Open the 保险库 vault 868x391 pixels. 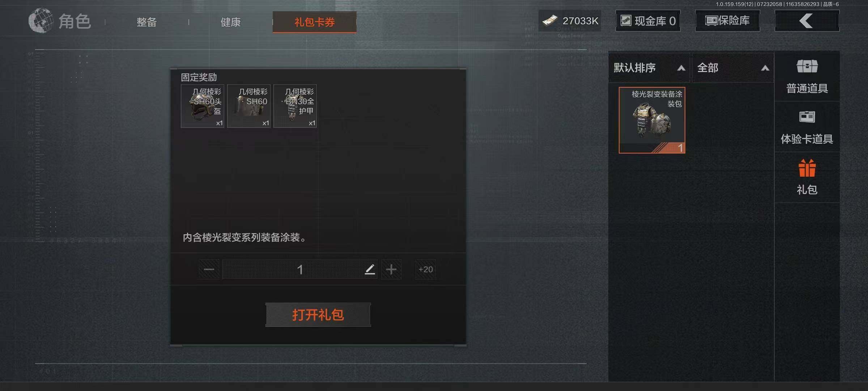[x=727, y=21]
